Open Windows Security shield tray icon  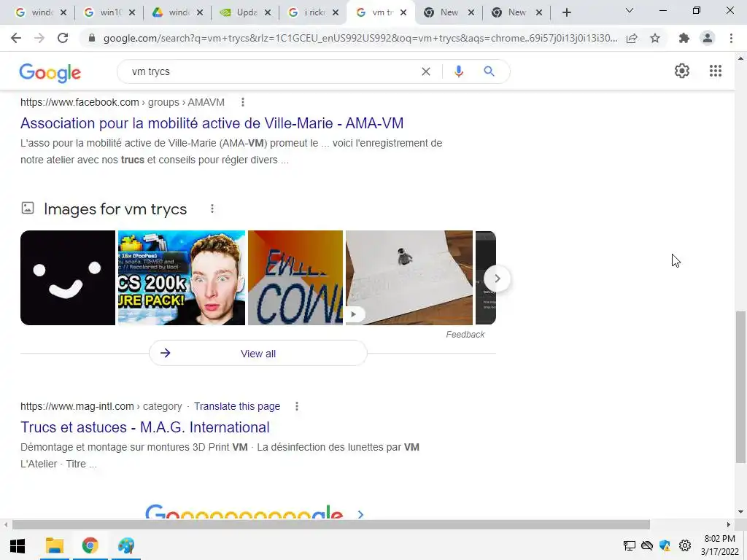[665, 545]
